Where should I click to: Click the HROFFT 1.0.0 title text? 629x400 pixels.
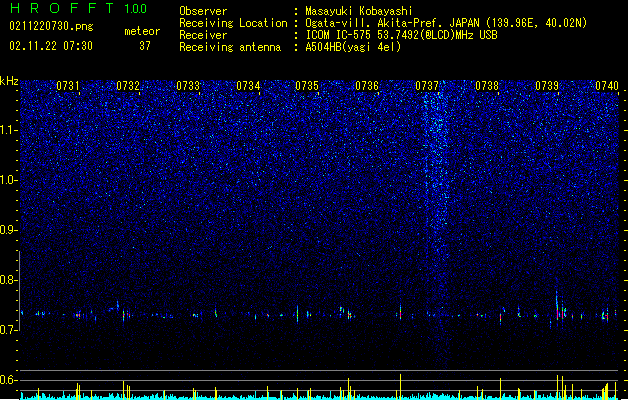79,8
